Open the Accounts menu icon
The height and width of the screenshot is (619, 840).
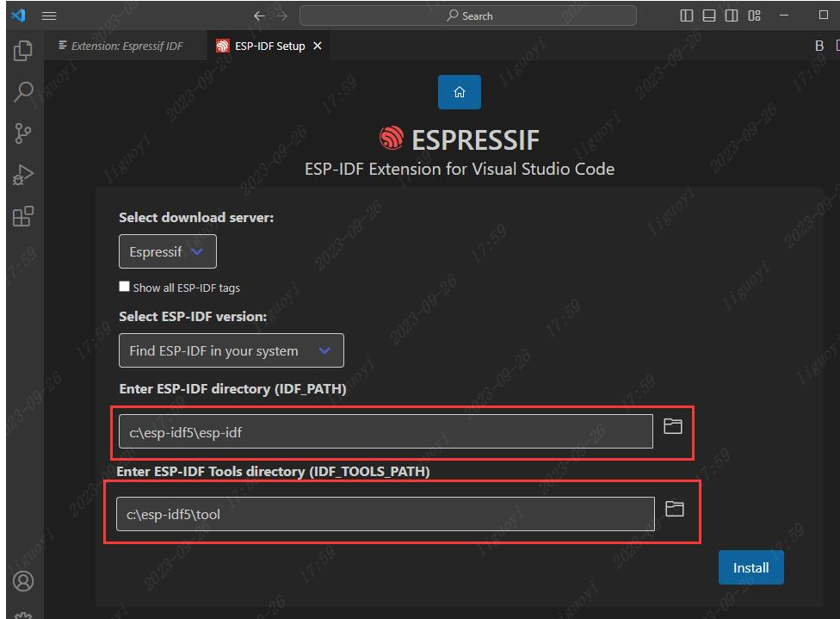tap(23, 581)
